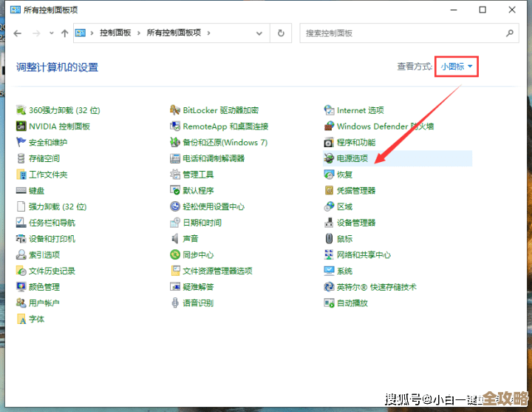Click the 搜索控制面板 search field
The width and height of the screenshot is (532, 412).
pos(403,33)
